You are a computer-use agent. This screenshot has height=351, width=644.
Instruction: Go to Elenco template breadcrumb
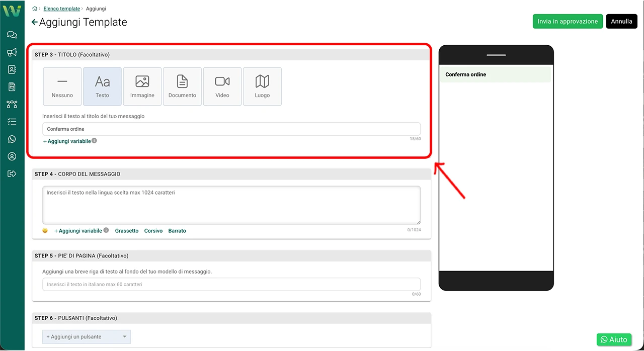pyautogui.click(x=62, y=9)
